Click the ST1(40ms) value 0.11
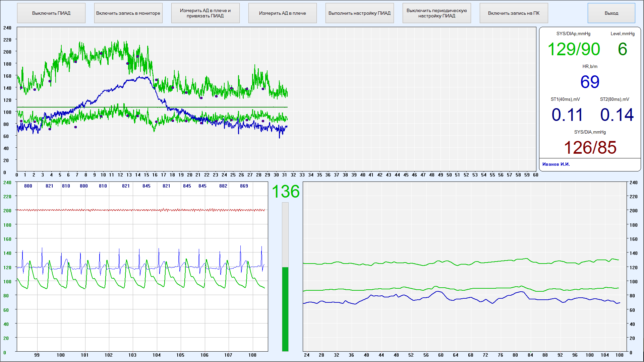The width and height of the screenshot is (644, 362). [567, 115]
